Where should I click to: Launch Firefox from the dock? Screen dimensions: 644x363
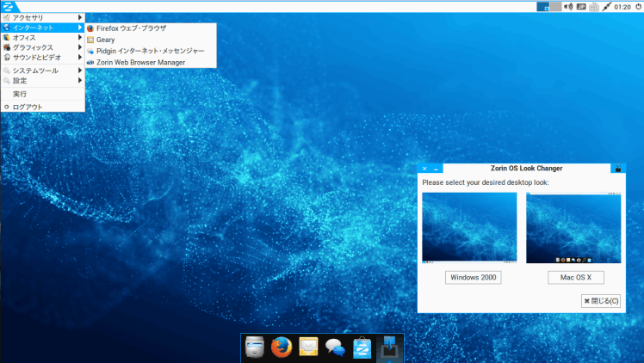coord(282,347)
